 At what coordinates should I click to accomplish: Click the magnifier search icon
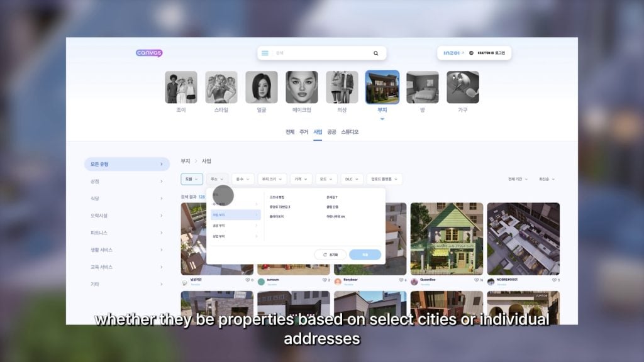pos(376,53)
